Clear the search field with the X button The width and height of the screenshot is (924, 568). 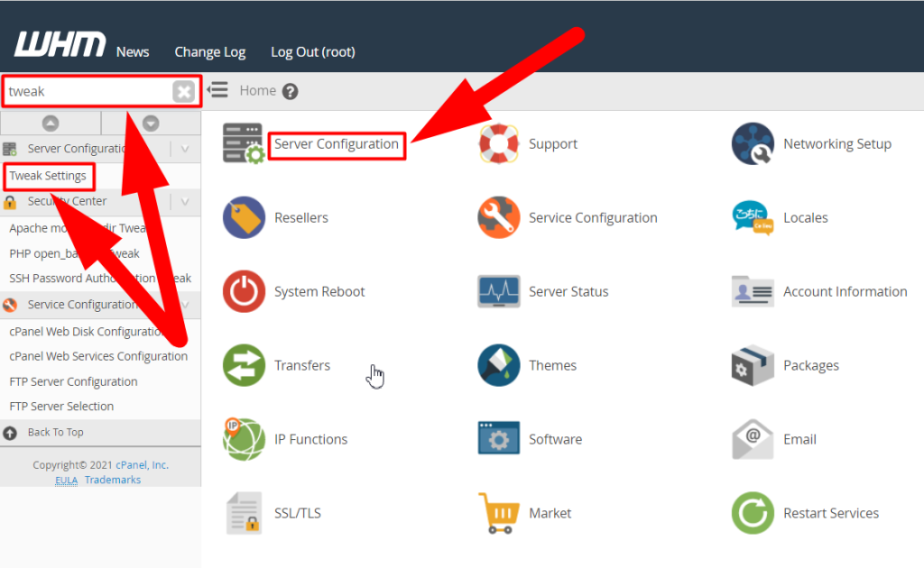pos(184,91)
